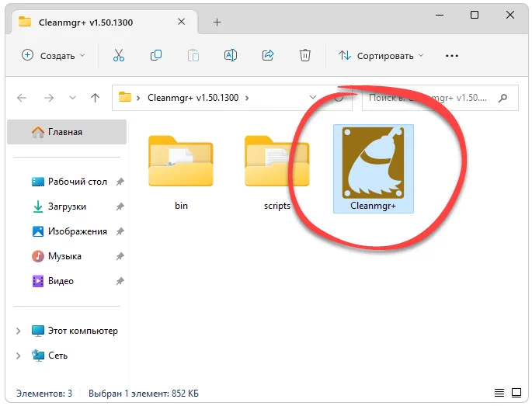Image resolution: width=532 pixels, height=406 pixels.
Task: Switch to large thumbnails view icon
Action: (516, 393)
